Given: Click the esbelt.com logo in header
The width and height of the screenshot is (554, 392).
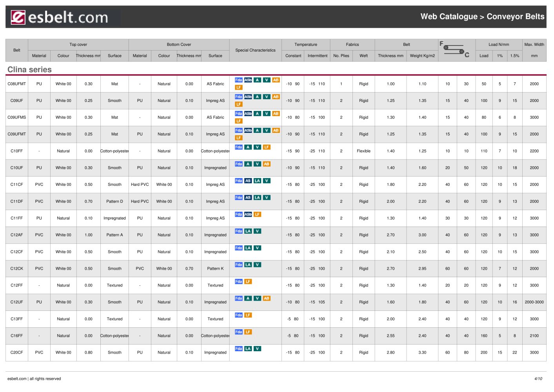Looking at the screenshot, I should pyautogui.click(x=59, y=17).
